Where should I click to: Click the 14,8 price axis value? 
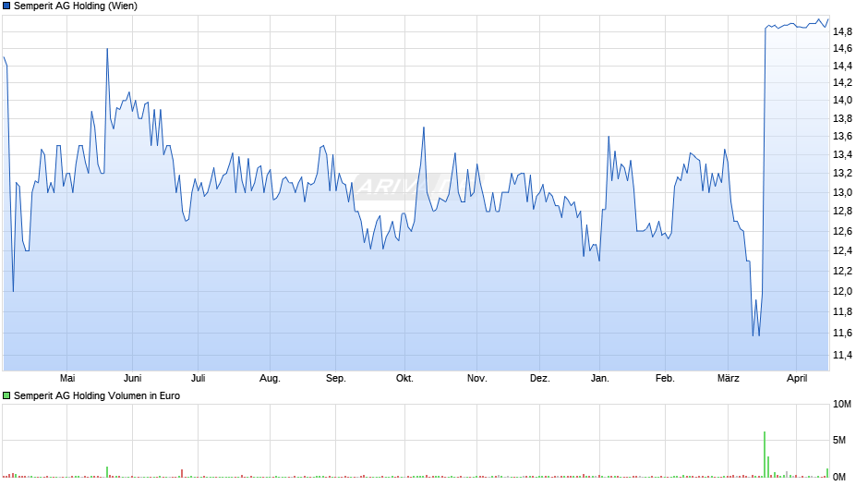842,32
